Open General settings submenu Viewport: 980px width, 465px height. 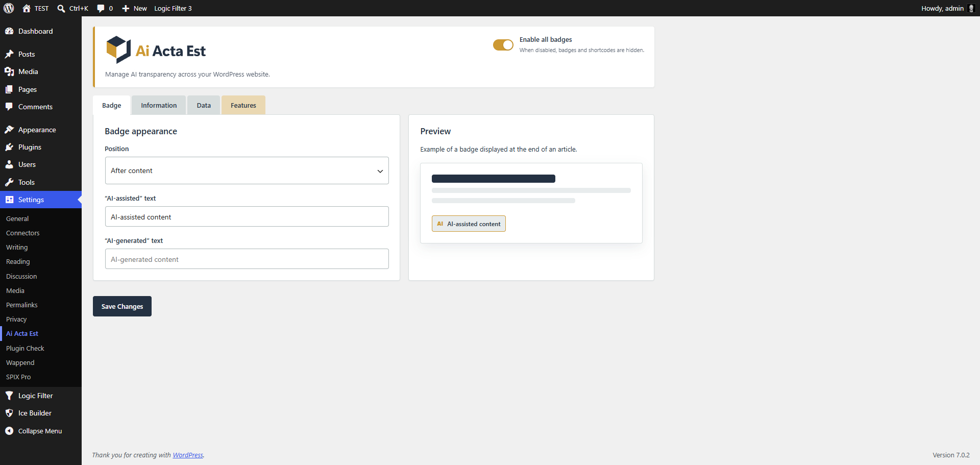coord(17,218)
